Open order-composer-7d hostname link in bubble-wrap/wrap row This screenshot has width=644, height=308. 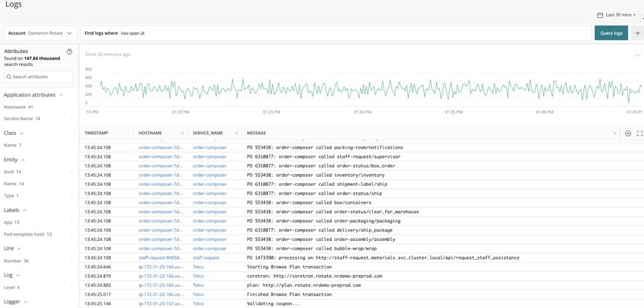click(160, 248)
